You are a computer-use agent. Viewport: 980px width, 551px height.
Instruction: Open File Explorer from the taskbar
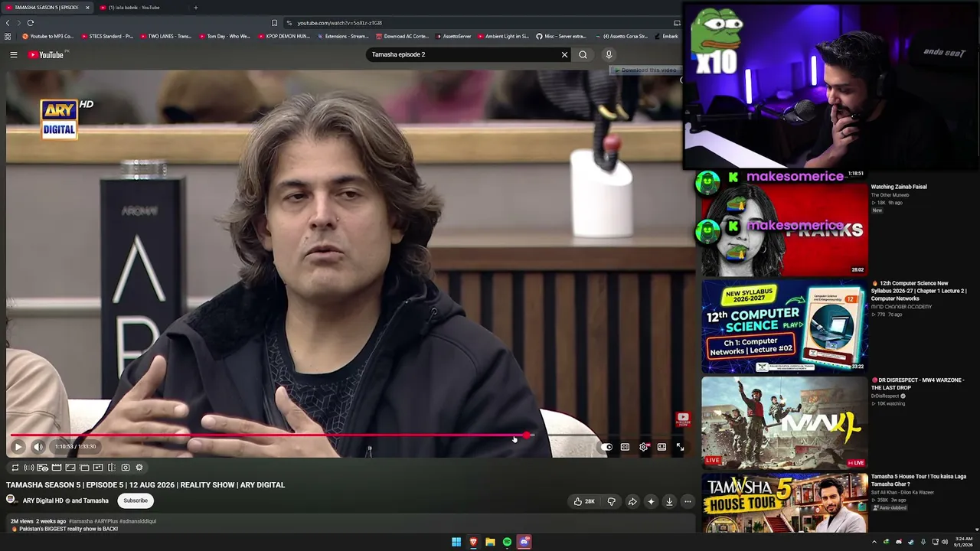coord(490,542)
